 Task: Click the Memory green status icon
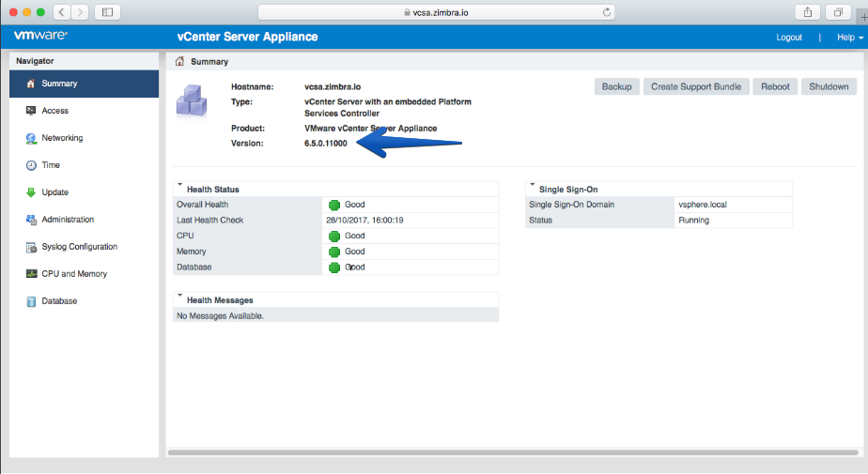point(334,252)
